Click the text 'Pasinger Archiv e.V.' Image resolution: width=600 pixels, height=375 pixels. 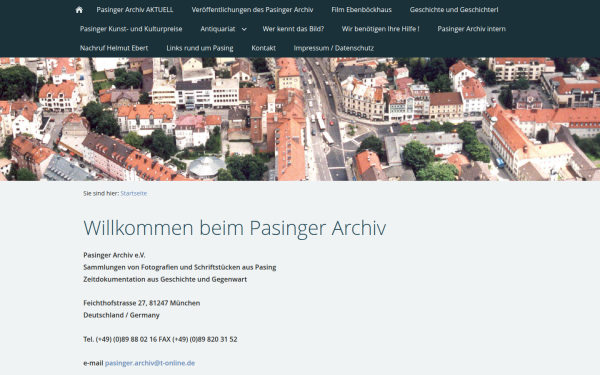(x=114, y=255)
